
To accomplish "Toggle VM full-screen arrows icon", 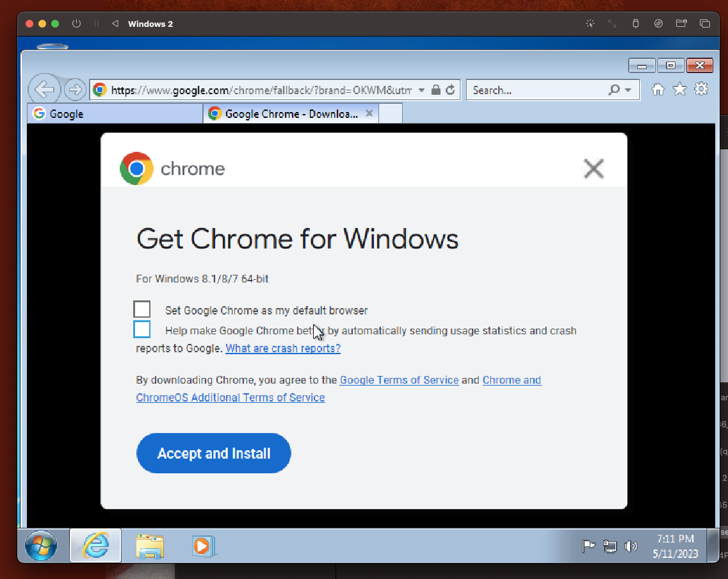I will coord(612,24).
